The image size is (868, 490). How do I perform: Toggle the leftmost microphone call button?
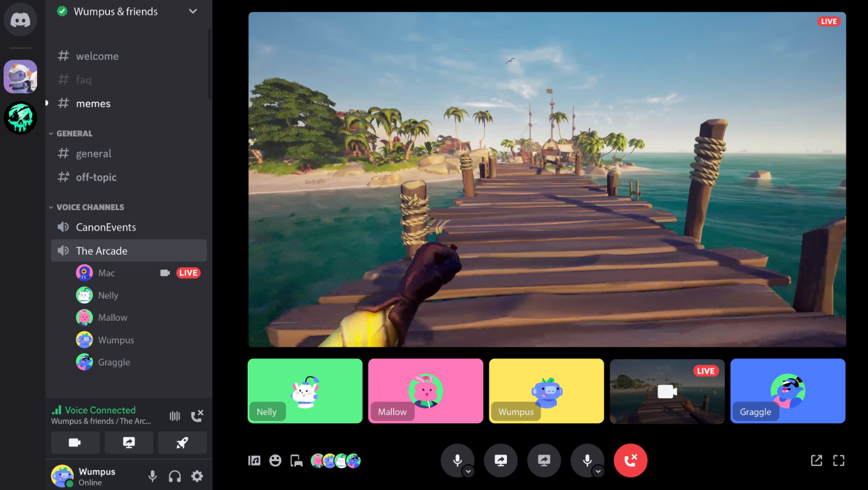click(x=457, y=460)
